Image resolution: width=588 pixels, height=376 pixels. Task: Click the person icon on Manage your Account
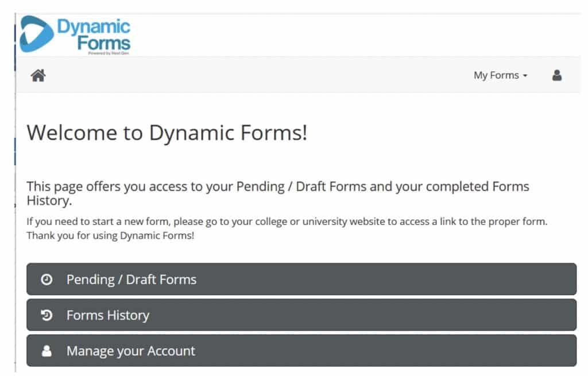click(47, 351)
